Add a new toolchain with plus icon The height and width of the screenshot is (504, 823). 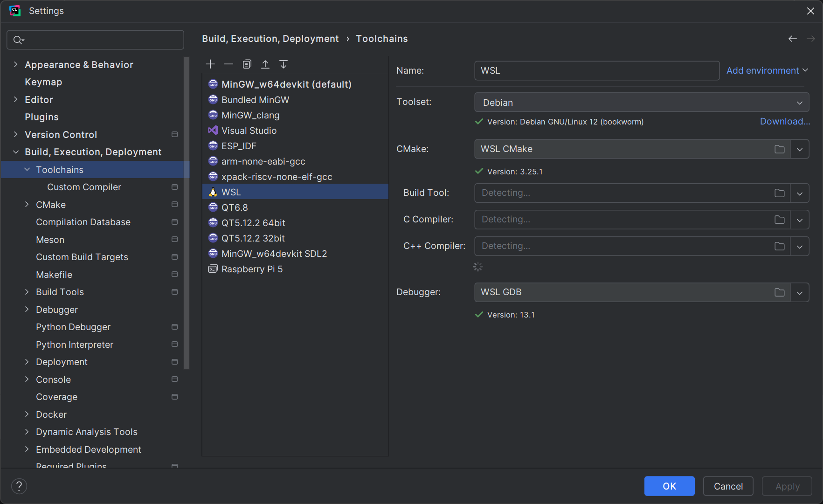tap(210, 64)
